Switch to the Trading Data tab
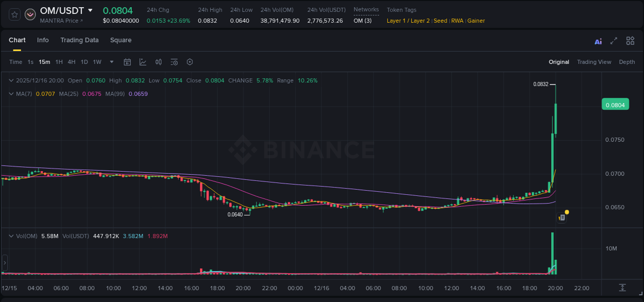 pos(79,40)
